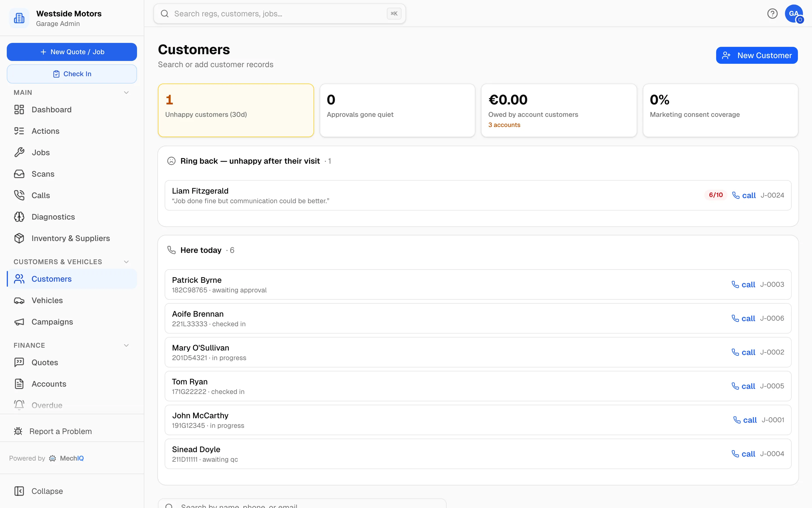Open the Unhappy customers (30d) stat card
This screenshot has width=812, height=508.
[x=236, y=110]
